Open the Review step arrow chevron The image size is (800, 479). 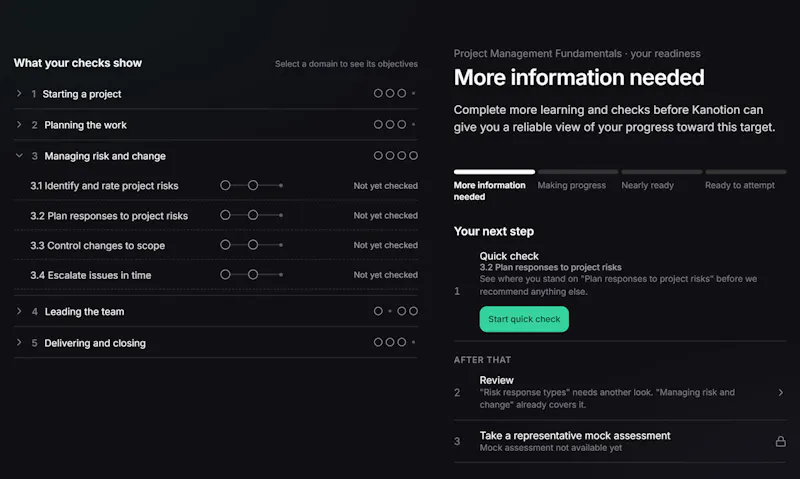click(781, 392)
